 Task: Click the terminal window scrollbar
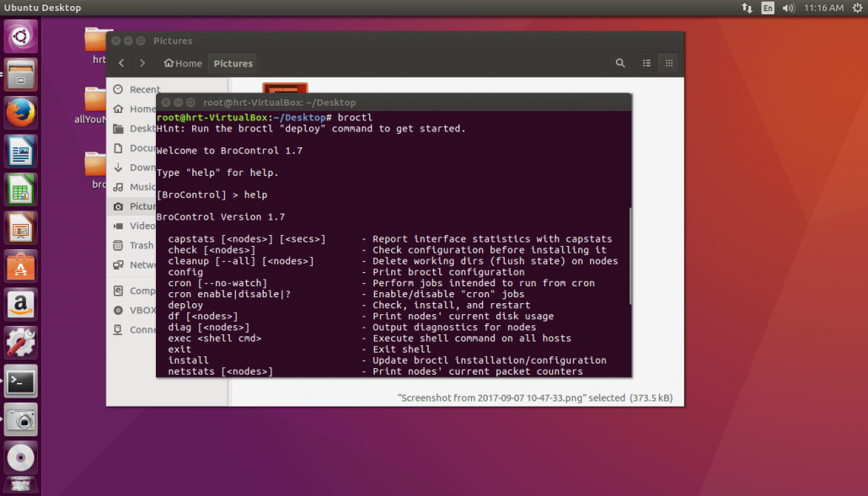click(630, 253)
